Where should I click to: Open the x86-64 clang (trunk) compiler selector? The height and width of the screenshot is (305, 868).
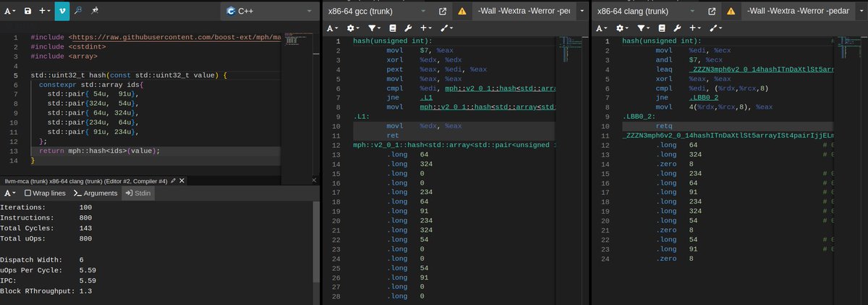point(648,12)
